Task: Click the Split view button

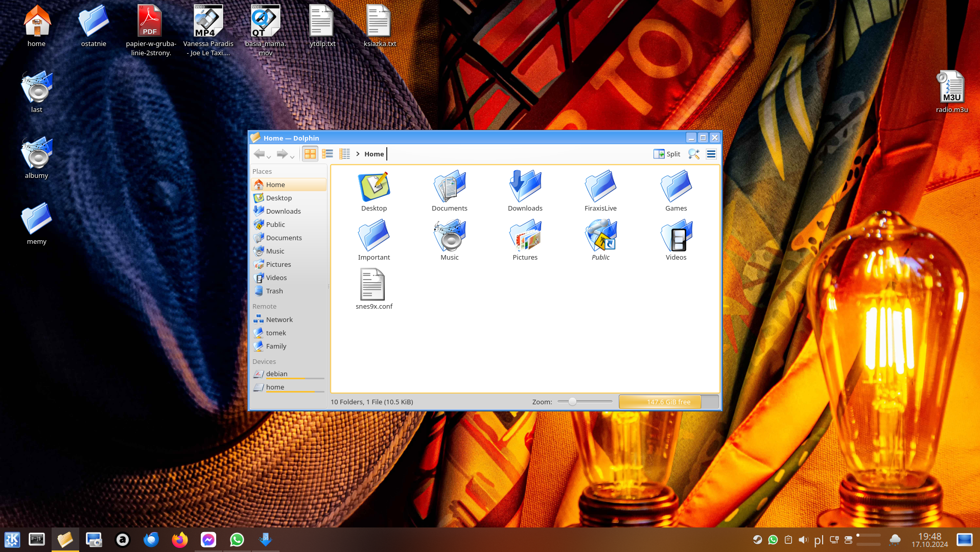Action: coord(667,154)
